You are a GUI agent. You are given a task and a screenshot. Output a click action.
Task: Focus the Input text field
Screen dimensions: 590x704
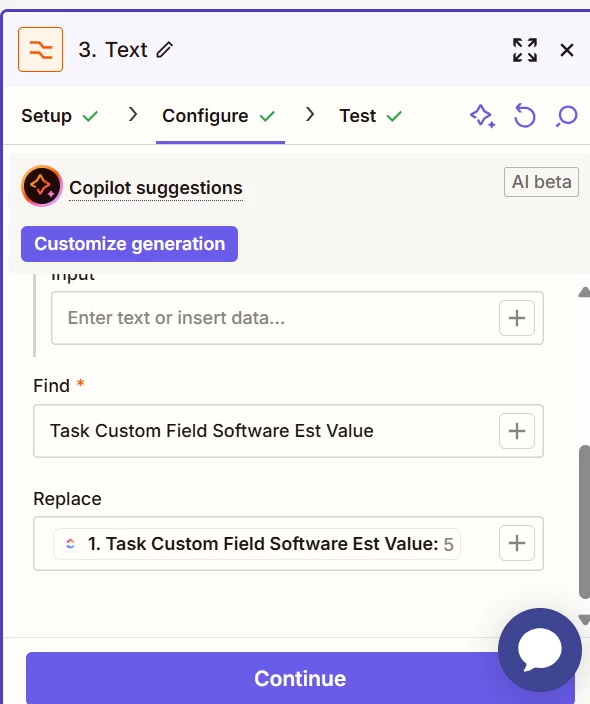274,318
